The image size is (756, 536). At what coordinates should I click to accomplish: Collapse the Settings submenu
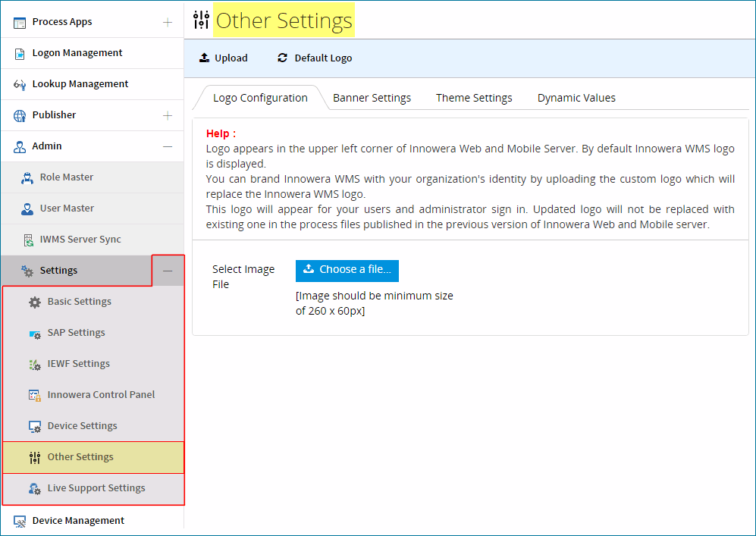(x=168, y=271)
